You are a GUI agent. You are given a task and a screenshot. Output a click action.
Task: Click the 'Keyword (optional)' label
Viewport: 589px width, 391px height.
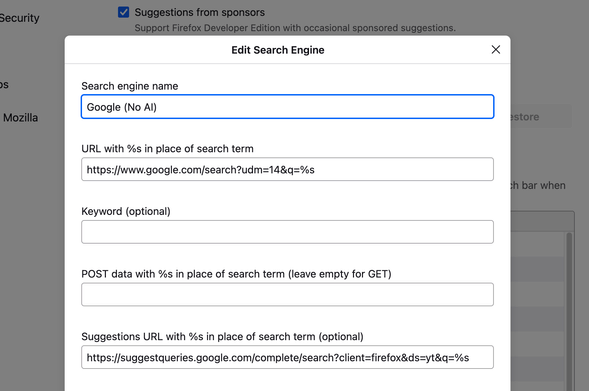[126, 211]
